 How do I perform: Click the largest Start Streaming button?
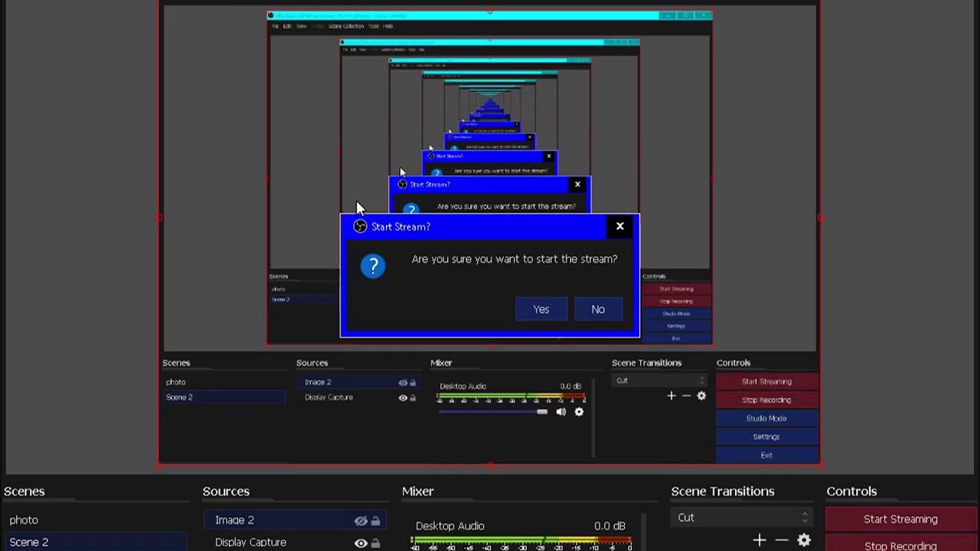(900, 519)
